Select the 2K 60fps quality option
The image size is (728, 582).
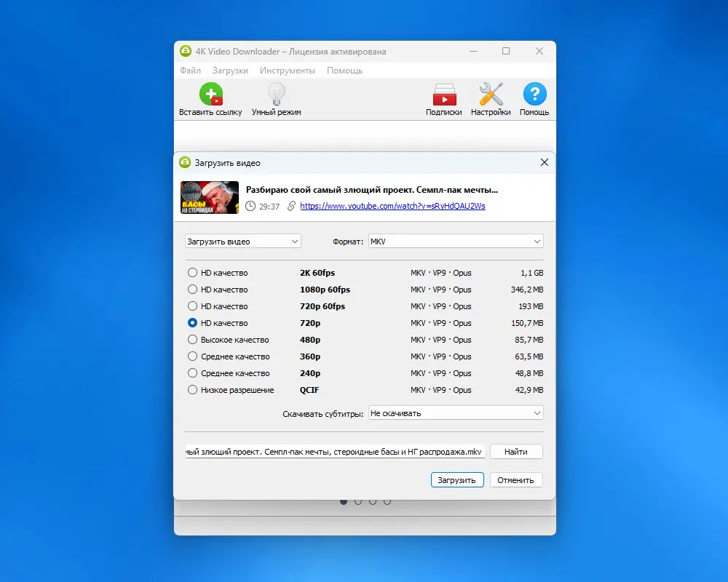click(192, 273)
